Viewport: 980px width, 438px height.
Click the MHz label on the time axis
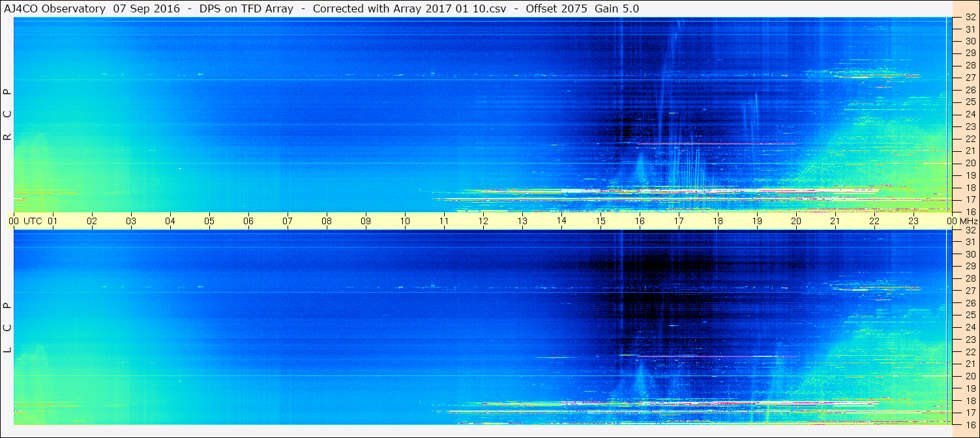point(968,221)
